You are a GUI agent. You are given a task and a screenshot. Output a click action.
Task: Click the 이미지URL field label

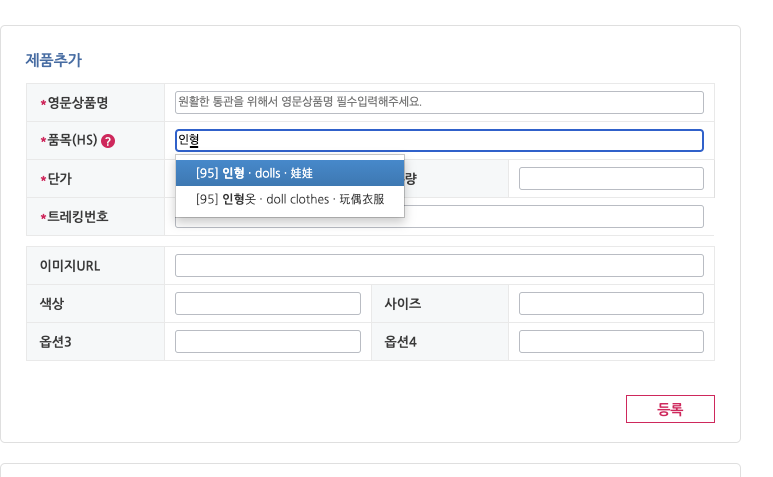pyautogui.click(x=69, y=266)
